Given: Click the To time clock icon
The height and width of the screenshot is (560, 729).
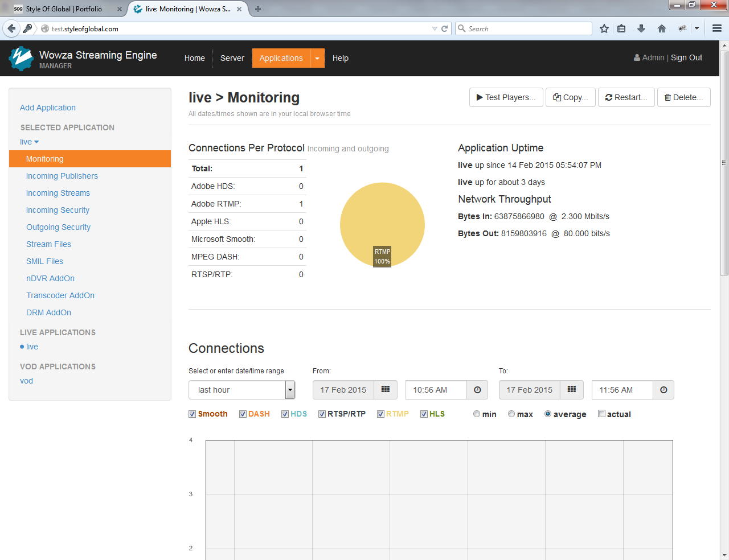Looking at the screenshot, I should pos(664,390).
